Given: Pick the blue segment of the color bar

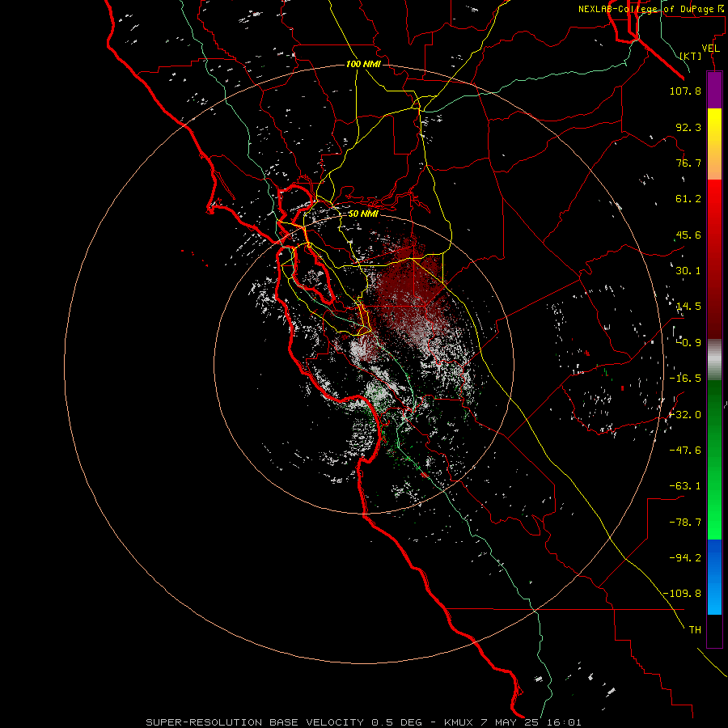Looking at the screenshot, I should (714, 577).
